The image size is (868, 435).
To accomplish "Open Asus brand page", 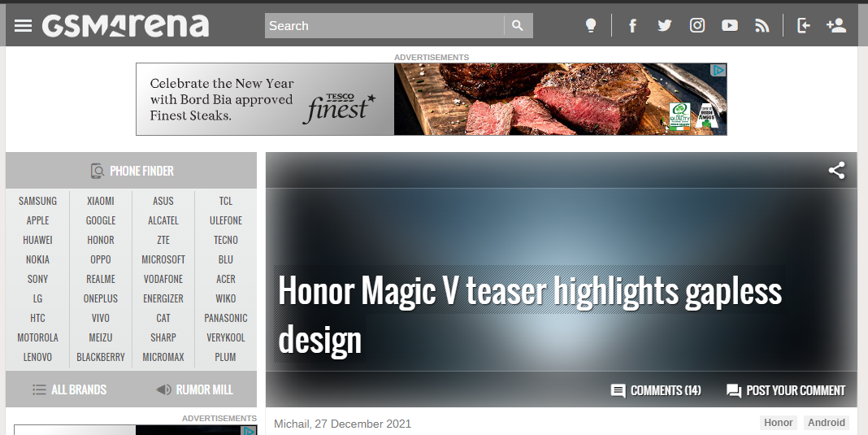I will [163, 201].
